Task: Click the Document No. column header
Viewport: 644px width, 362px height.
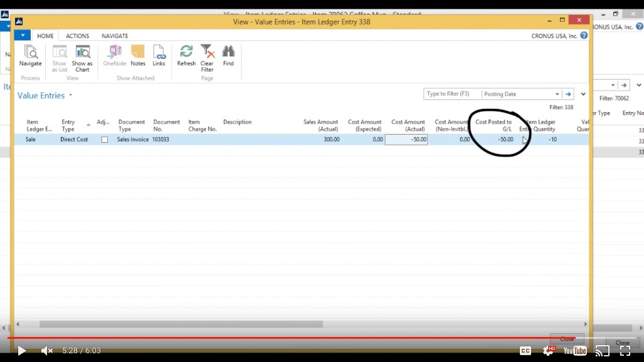Action: coord(166,125)
